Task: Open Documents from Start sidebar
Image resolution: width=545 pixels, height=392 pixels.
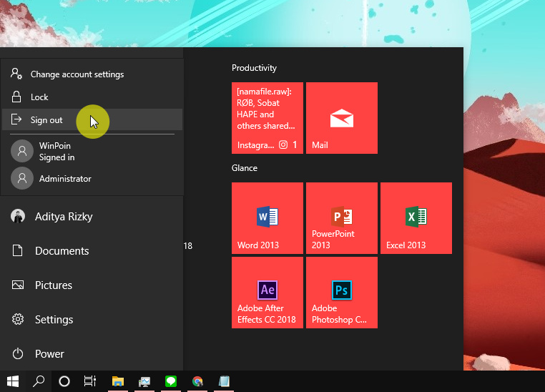Action: click(92, 250)
